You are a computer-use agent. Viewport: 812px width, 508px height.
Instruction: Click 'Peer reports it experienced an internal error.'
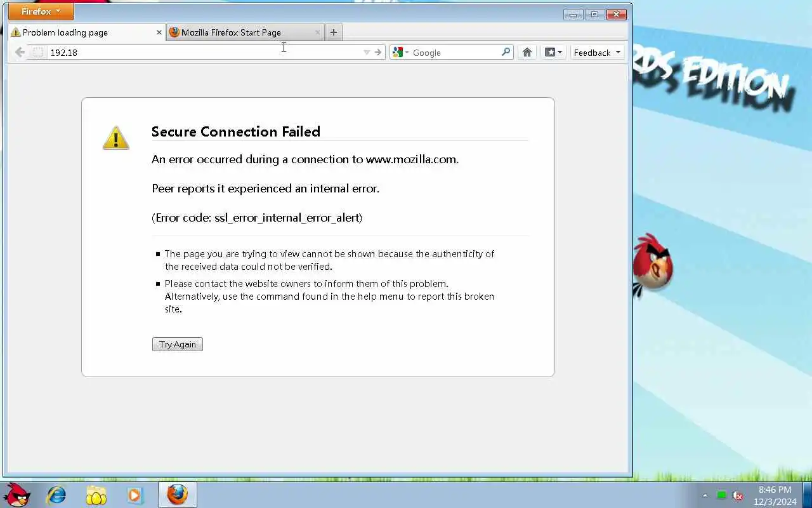[x=265, y=189]
